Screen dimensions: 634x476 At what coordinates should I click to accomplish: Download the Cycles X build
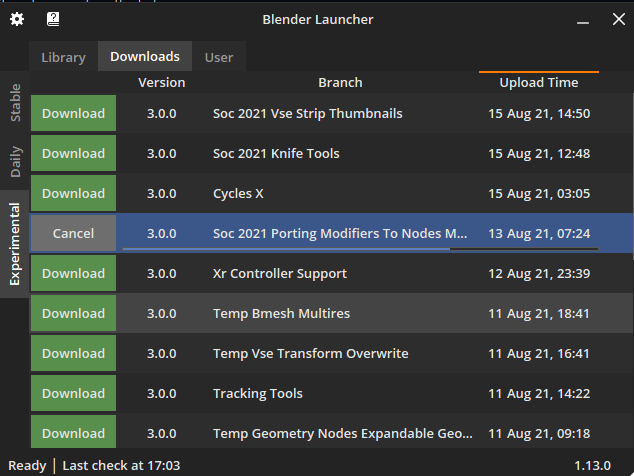pos(74,193)
